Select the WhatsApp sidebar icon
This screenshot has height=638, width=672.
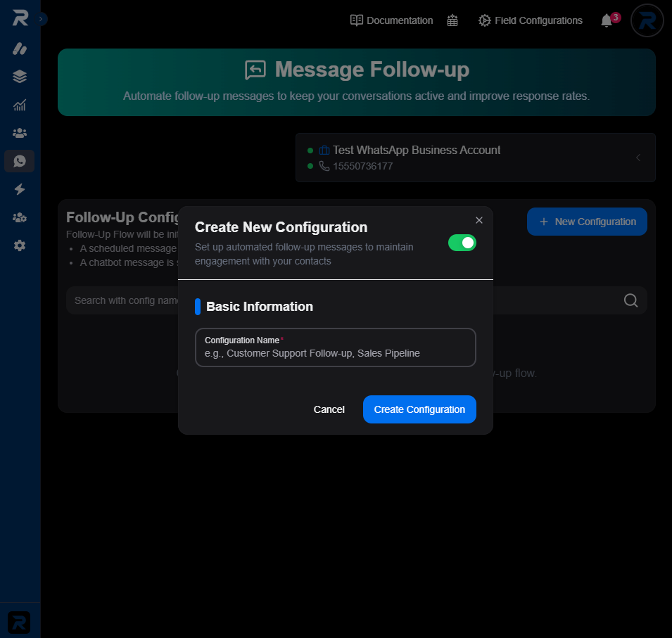[20, 161]
